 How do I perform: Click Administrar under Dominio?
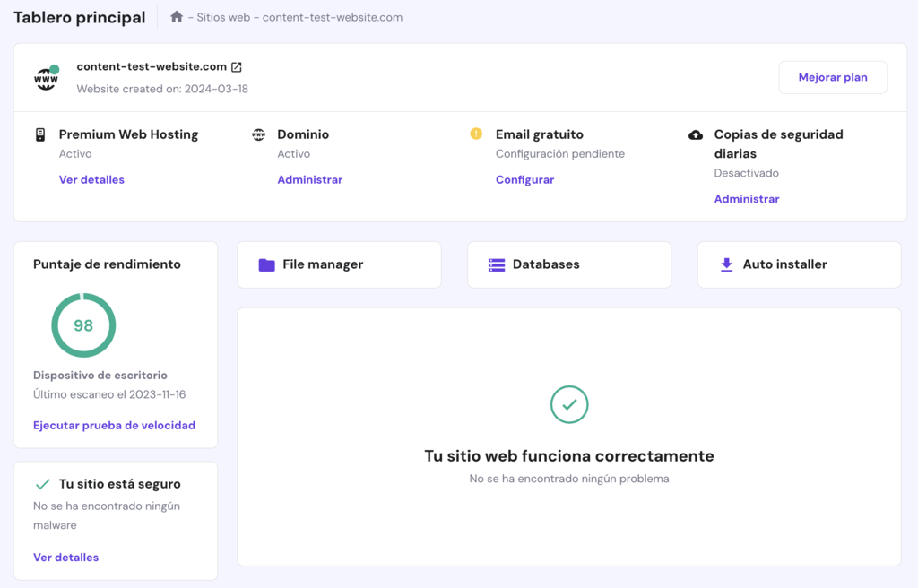[310, 178]
